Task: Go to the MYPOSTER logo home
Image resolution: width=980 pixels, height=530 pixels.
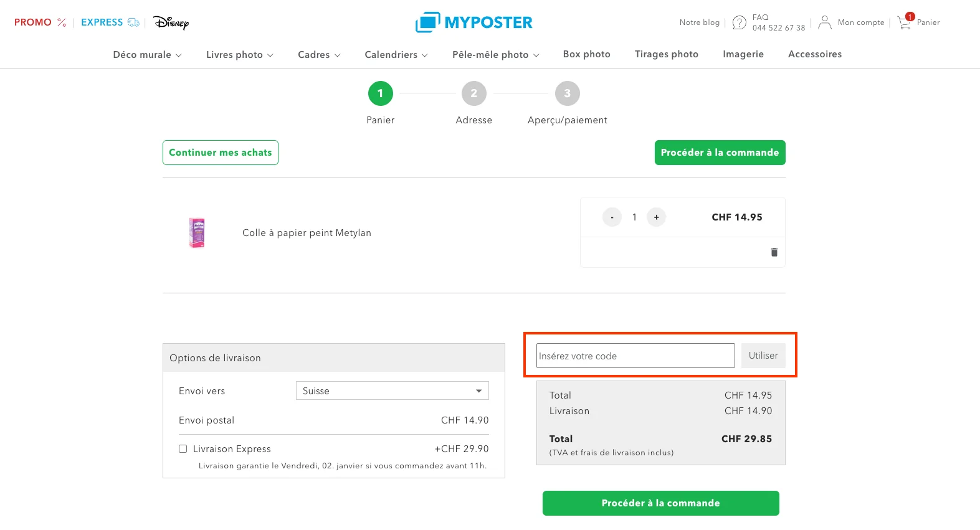Action: point(473,22)
